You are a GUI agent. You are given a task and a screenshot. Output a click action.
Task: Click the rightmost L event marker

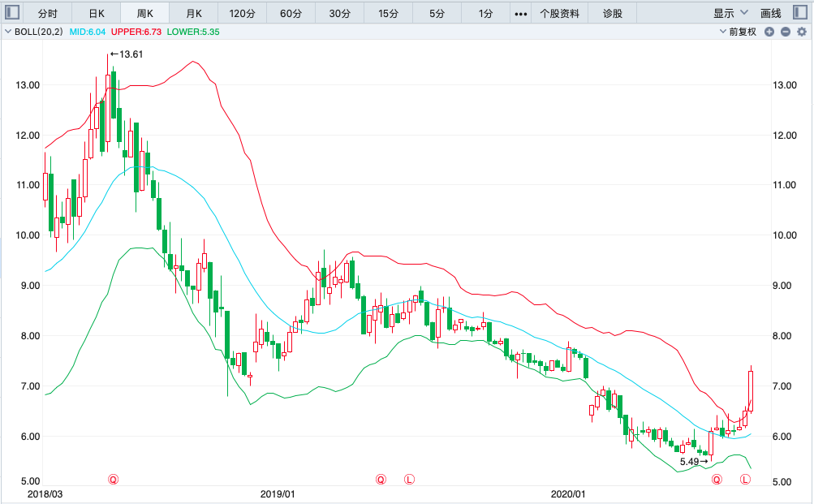pos(746,480)
